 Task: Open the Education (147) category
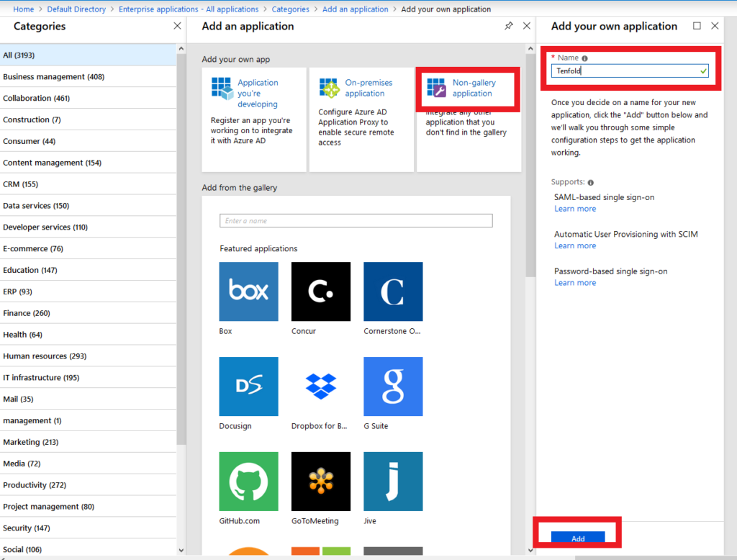pos(88,270)
